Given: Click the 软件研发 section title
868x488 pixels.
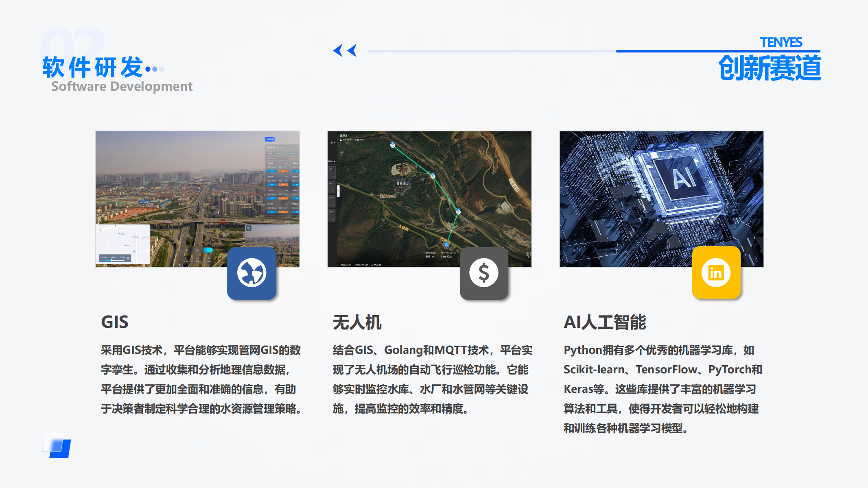Looking at the screenshot, I should tap(93, 67).
